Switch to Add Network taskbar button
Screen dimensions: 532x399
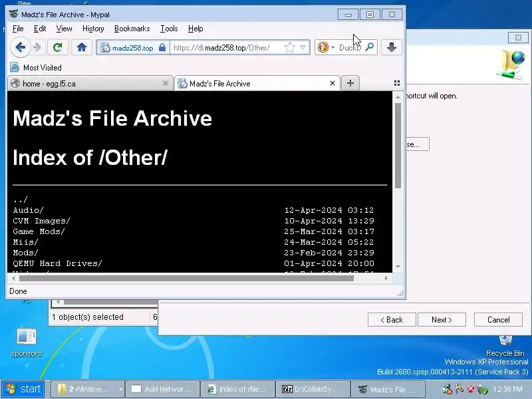tap(162, 389)
